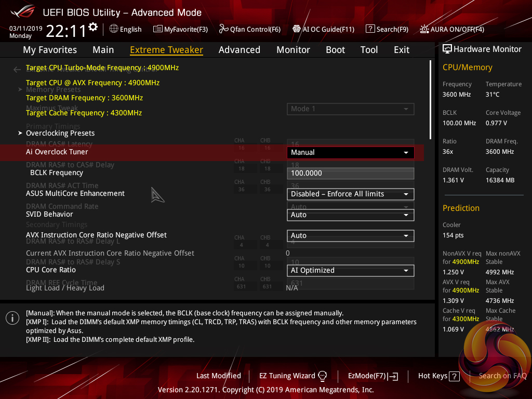Image resolution: width=532 pixels, height=399 pixels.
Task: Click the BCLK Frequency input field
Action: click(x=350, y=174)
